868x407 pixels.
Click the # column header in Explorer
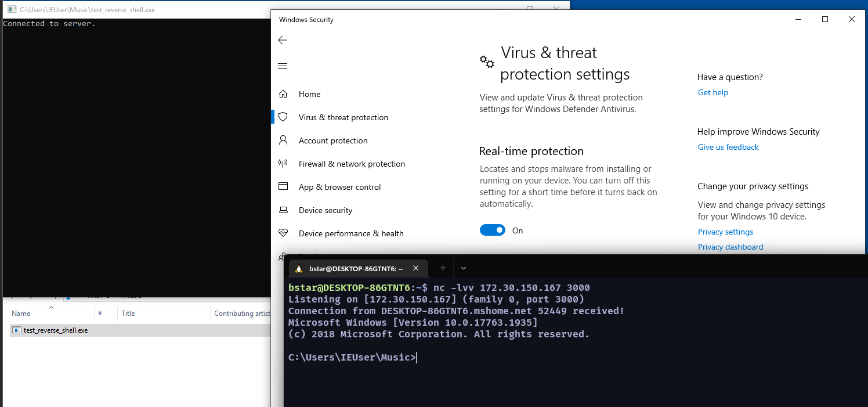[100, 313]
